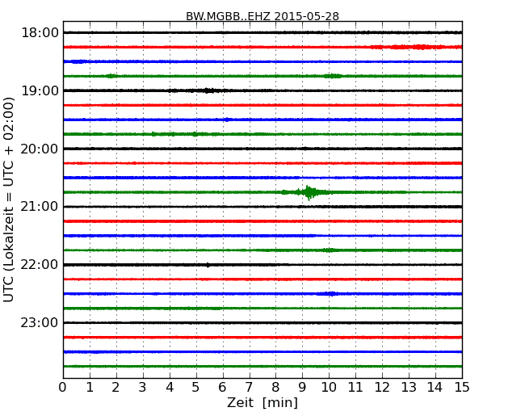Click the 15 minute tick label
Viewport: 525px width, 420px height.
click(x=462, y=387)
